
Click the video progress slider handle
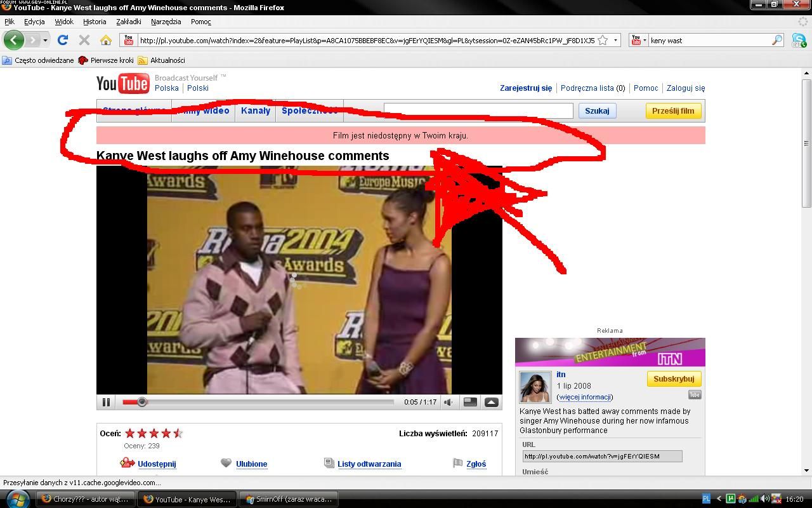click(x=142, y=402)
